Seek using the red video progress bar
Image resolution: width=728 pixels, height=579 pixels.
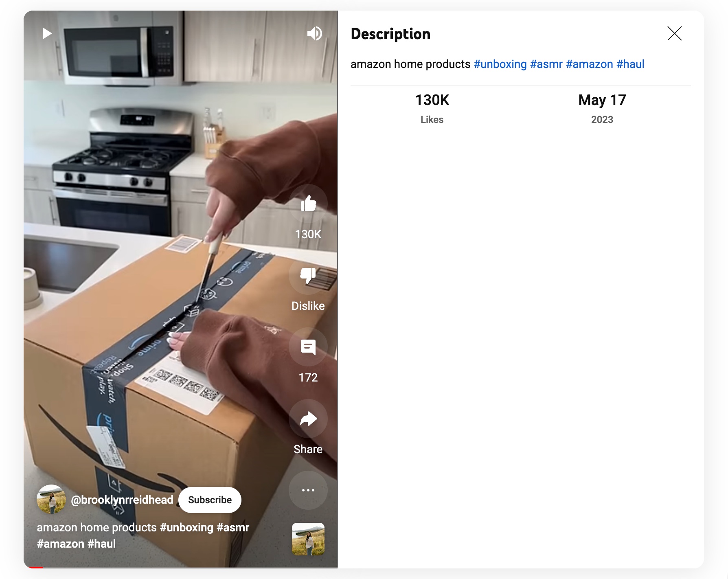click(180, 567)
